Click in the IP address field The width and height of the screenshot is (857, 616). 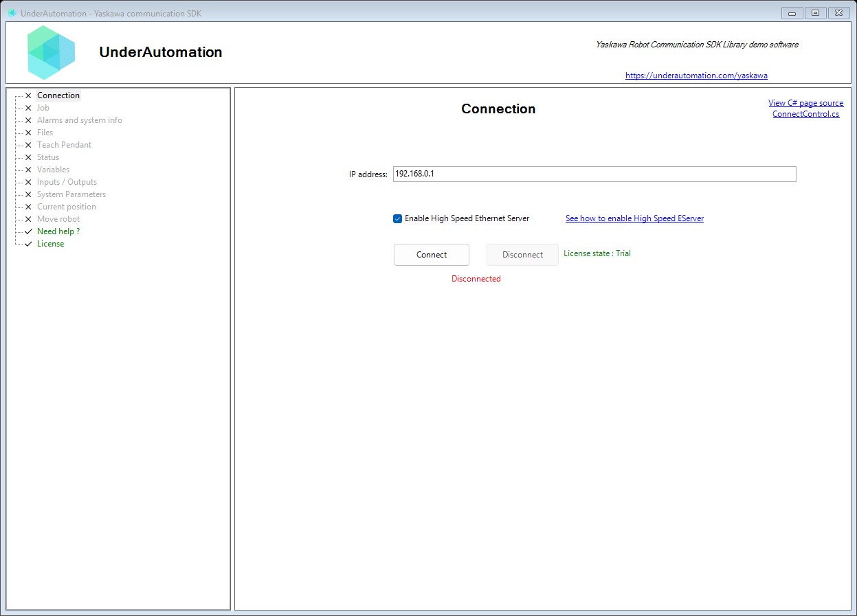click(594, 174)
